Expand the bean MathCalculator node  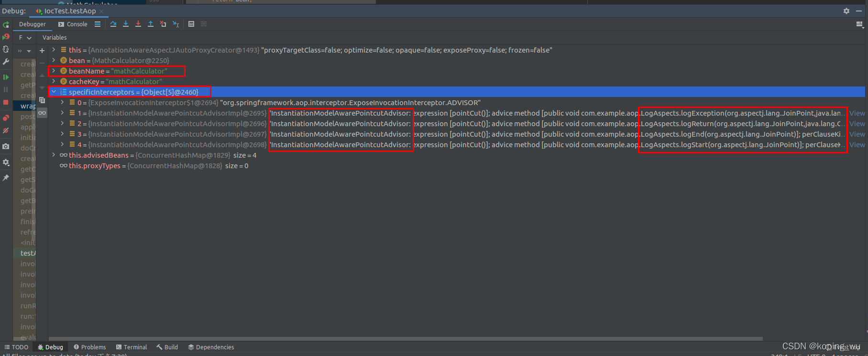click(x=54, y=60)
